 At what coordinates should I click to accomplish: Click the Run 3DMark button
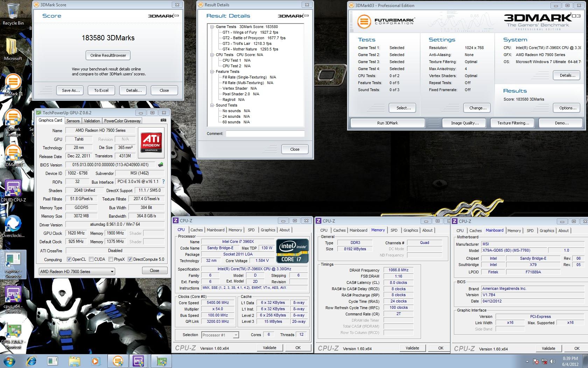coord(387,123)
